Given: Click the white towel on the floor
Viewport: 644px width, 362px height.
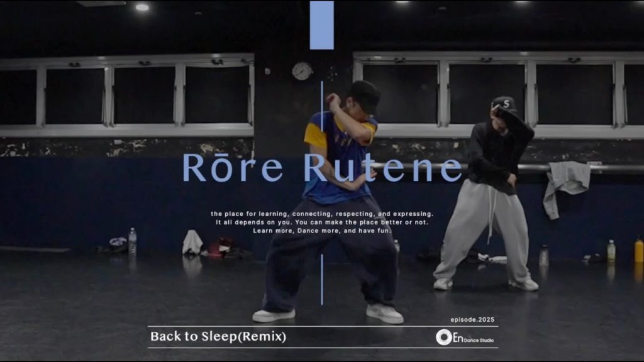Looking at the screenshot, I should click(192, 243).
